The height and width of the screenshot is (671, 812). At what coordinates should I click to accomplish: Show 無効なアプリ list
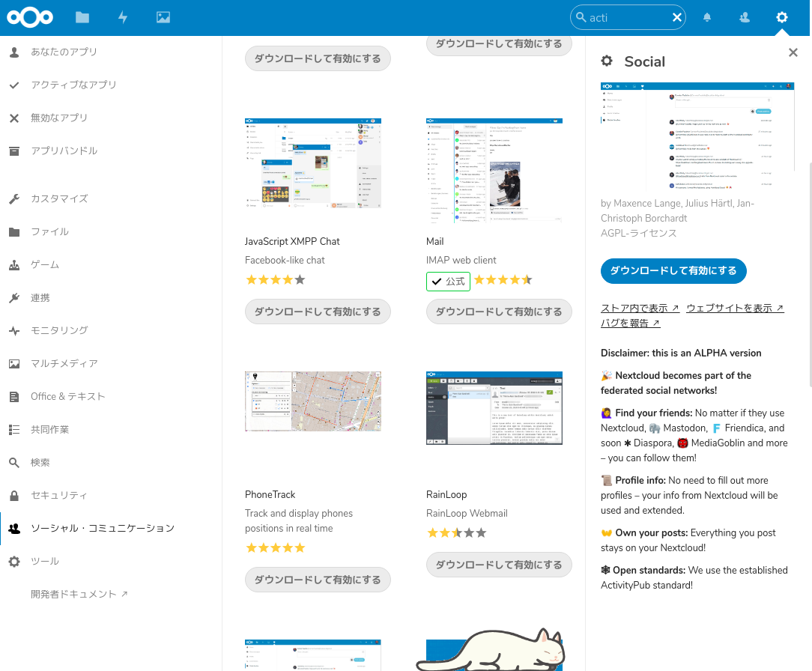tap(59, 118)
